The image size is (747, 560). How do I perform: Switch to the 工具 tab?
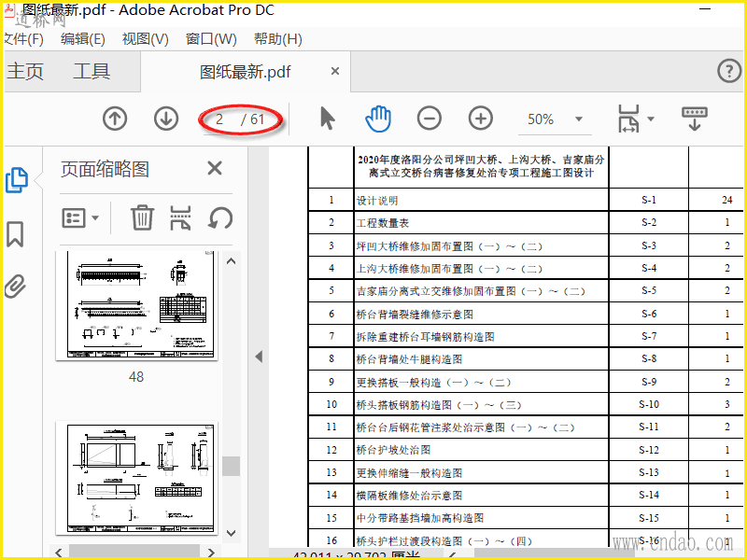click(92, 72)
